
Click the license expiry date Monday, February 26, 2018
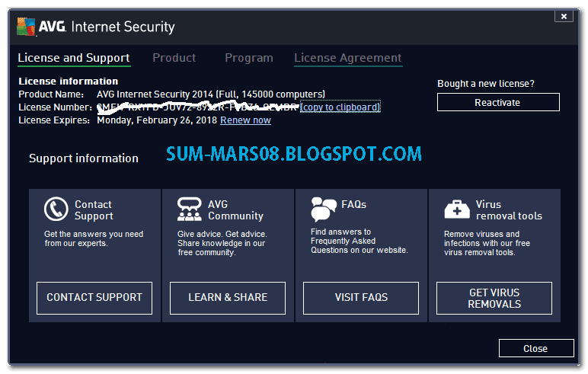(157, 120)
